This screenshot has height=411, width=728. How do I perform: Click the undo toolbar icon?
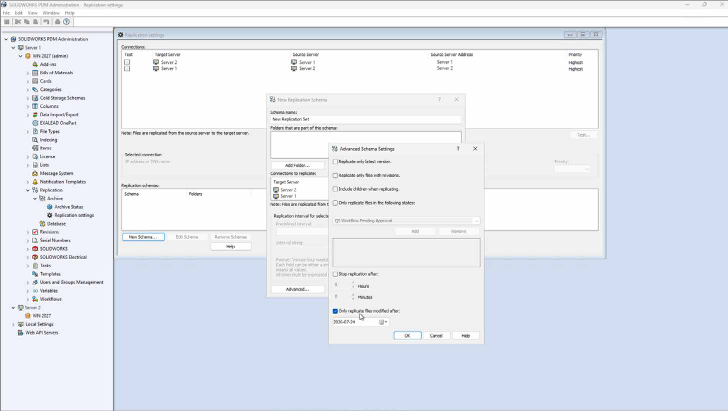46,22
